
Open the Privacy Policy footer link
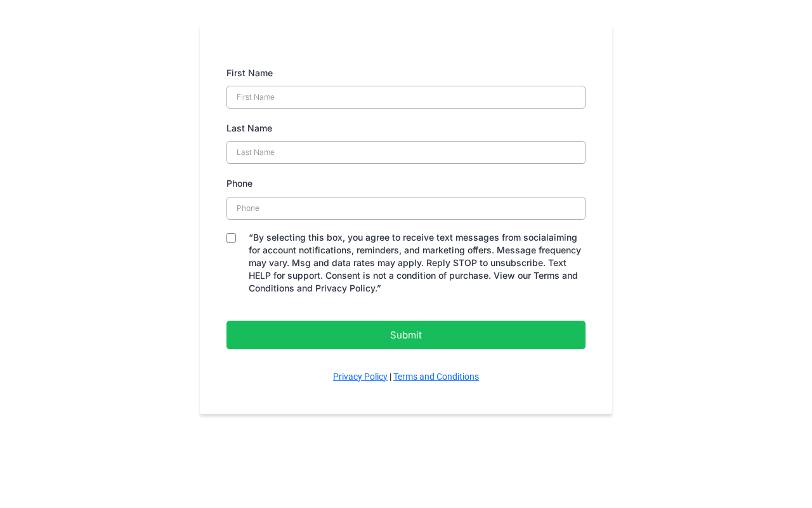click(360, 377)
